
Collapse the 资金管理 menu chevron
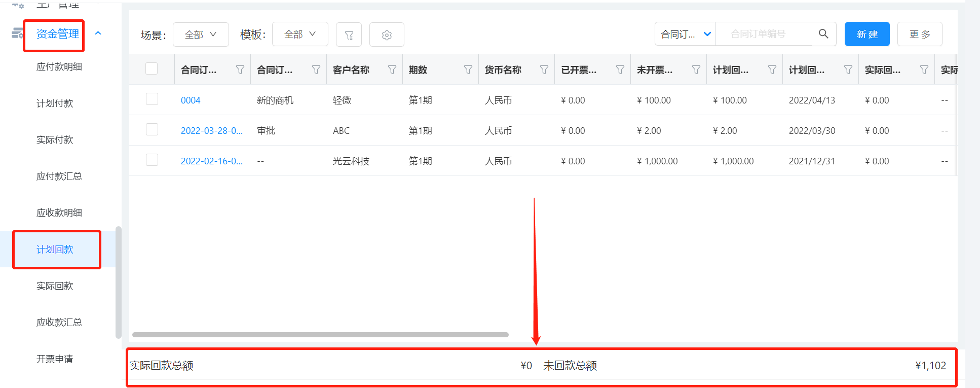click(x=98, y=33)
